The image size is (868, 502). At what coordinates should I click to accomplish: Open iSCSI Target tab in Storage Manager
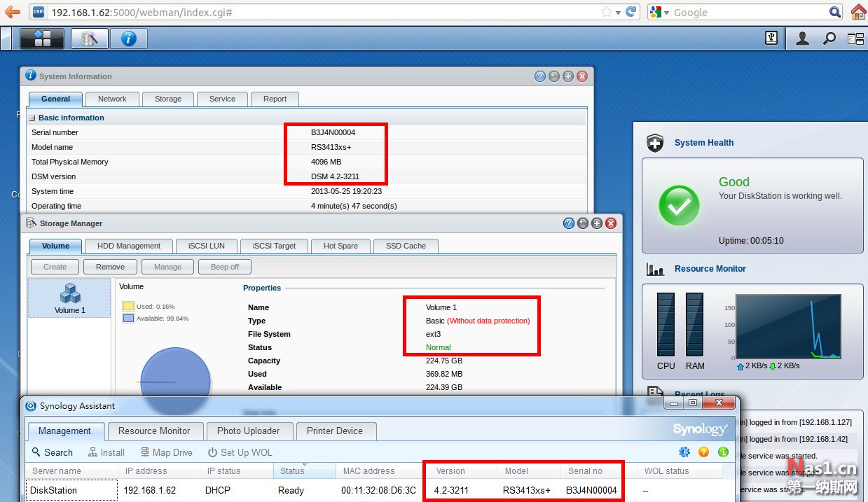[275, 246]
